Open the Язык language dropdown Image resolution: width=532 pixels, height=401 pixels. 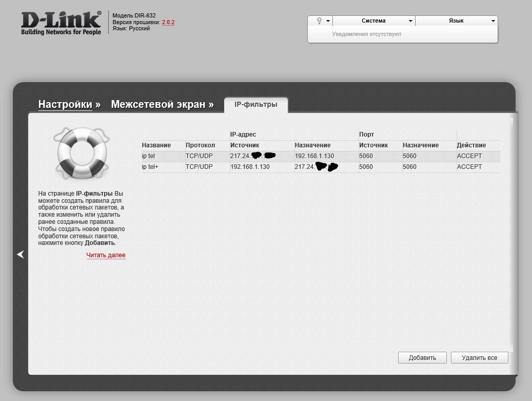point(456,21)
